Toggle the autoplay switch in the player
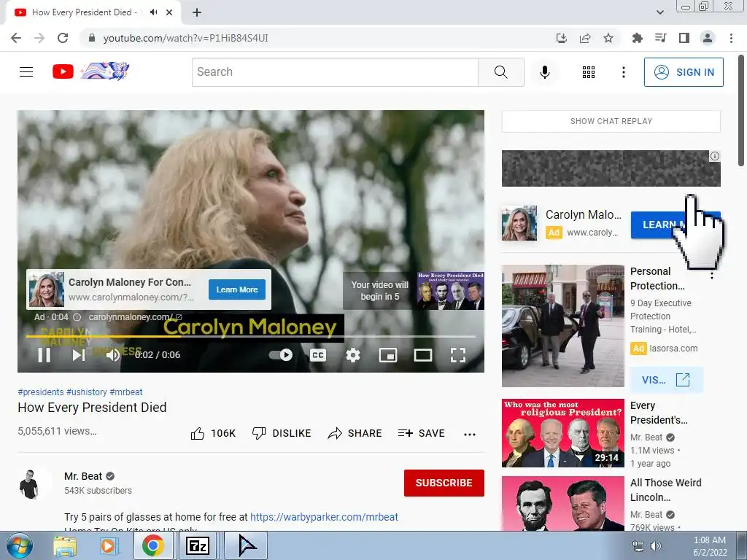This screenshot has height=560, width=747. coord(281,355)
